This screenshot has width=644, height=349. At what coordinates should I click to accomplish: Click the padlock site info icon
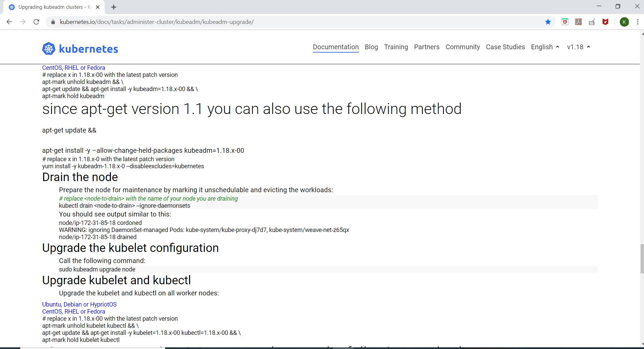[x=53, y=22]
